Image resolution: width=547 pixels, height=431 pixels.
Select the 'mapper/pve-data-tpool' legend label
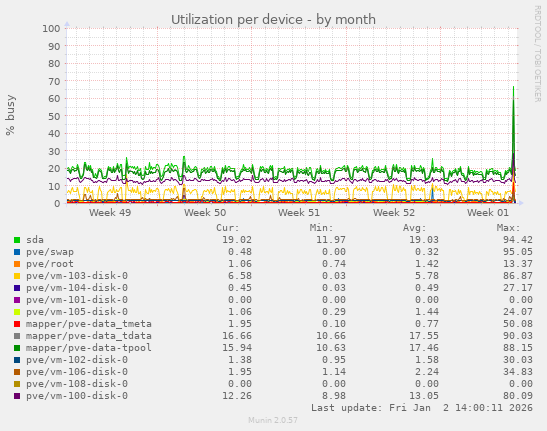click(89, 348)
